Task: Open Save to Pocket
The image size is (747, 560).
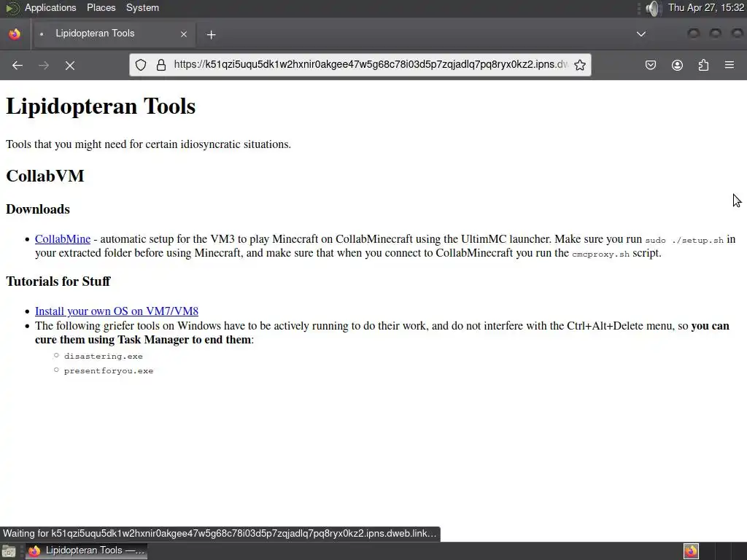Action: [650, 65]
